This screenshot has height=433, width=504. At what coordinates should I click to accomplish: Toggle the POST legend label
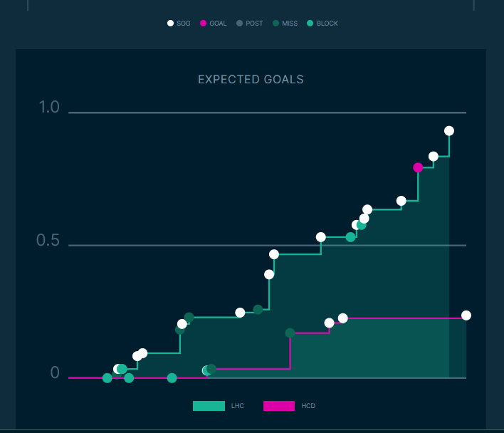[x=254, y=24]
